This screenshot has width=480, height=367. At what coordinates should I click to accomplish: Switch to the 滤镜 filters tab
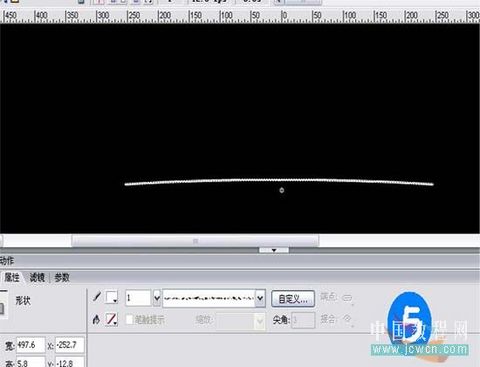pos(37,277)
